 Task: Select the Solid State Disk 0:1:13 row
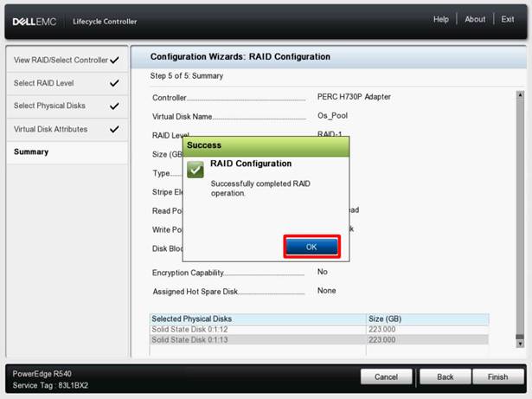[319, 339]
